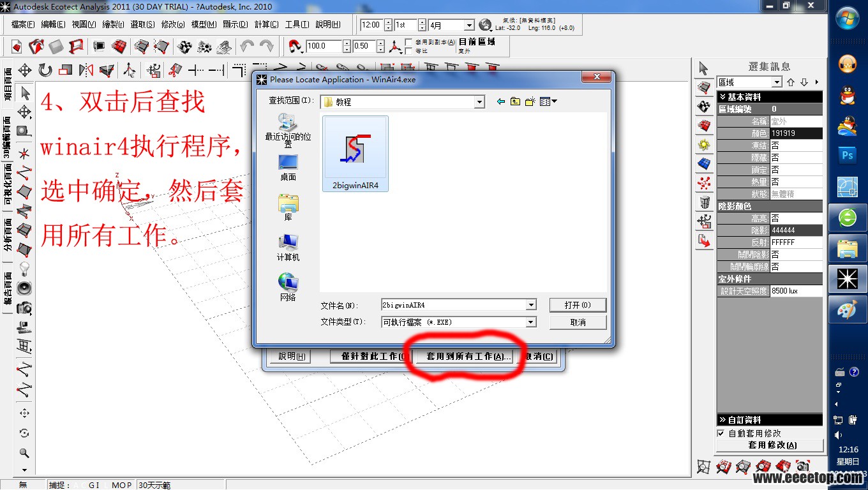Open the blue analysis grid panel icon

pyautogui.click(x=704, y=164)
